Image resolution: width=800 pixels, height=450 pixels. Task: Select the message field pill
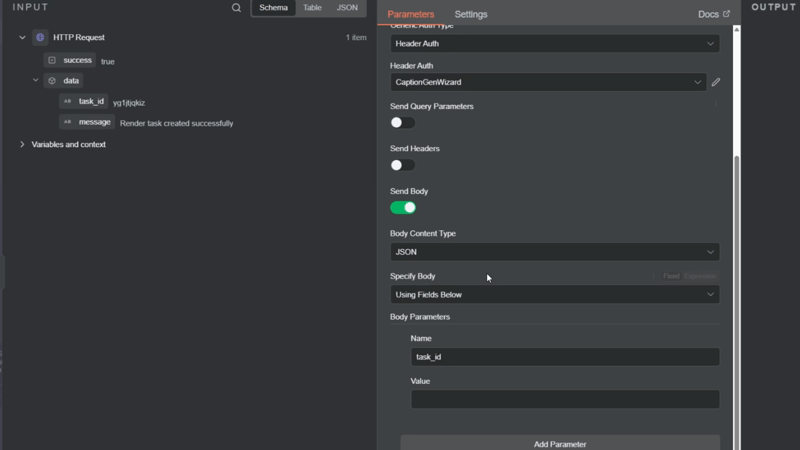click(87, 122)
